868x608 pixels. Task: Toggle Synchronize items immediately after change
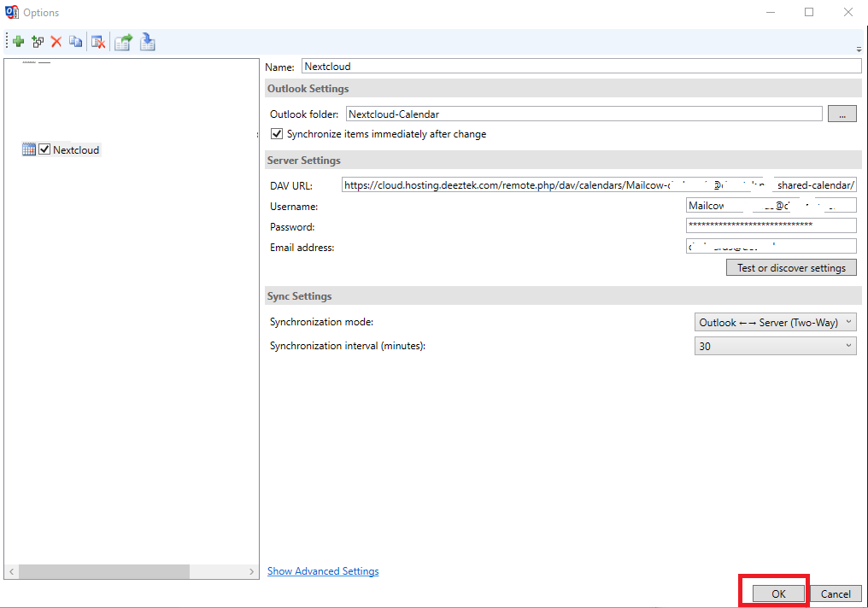pos(277,134)
